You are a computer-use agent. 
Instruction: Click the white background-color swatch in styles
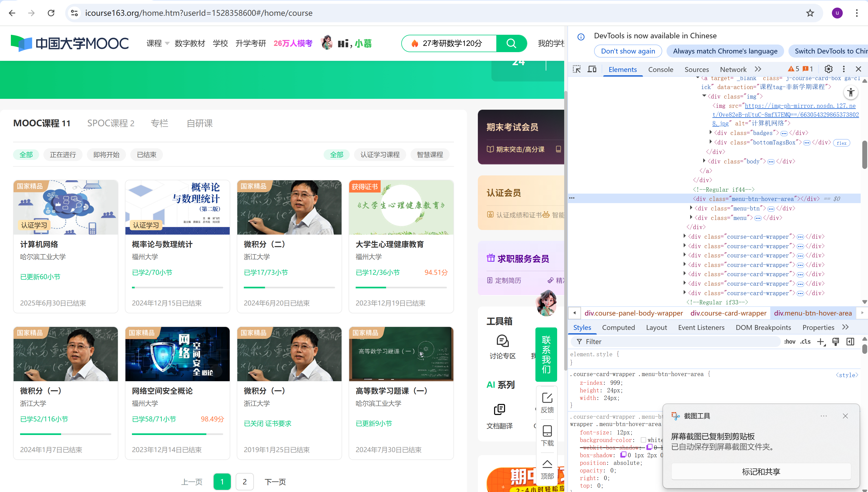[x=643, y=440]
